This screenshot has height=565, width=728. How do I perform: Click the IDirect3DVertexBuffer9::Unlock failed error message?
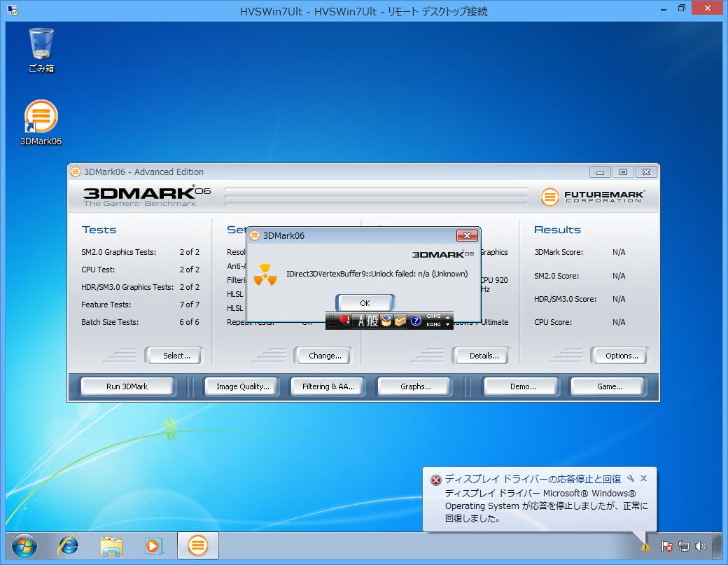coord(377,274)
